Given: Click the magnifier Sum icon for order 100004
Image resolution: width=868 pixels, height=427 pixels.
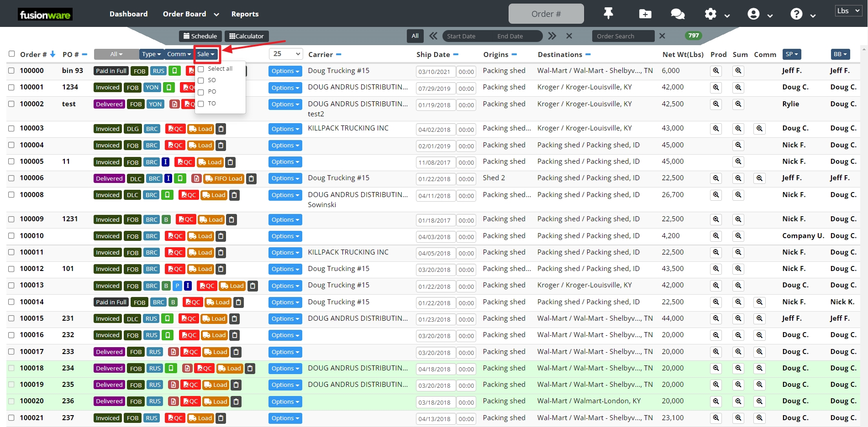Looking at the screenshot, I should pyautogui.click(x=738, y=146).
